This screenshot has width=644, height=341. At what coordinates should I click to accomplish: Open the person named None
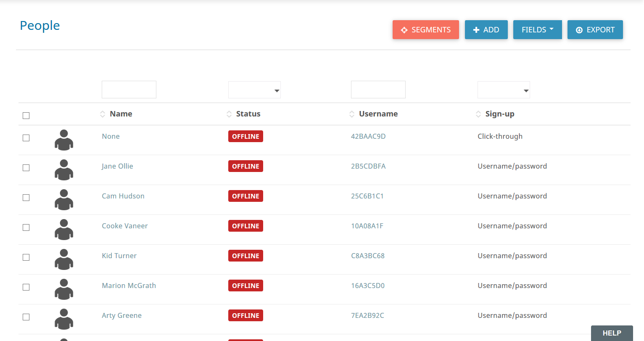coord(111,136)
